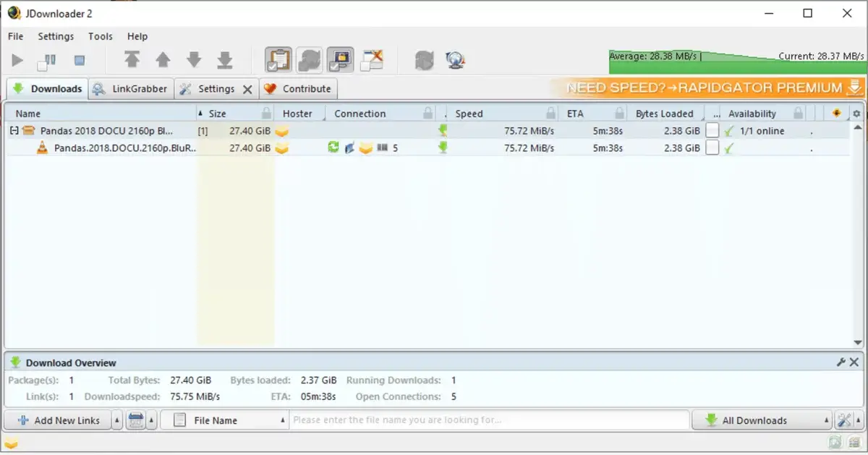Open the Add New Links dropdown arrow

coord(117,420)
